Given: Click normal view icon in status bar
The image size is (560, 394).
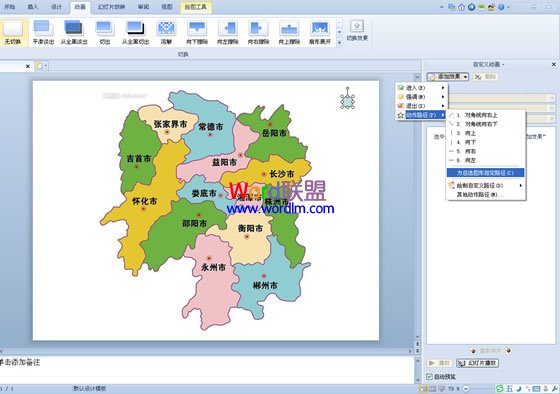Looking at the screenshot, I should [x=424, y=388].
